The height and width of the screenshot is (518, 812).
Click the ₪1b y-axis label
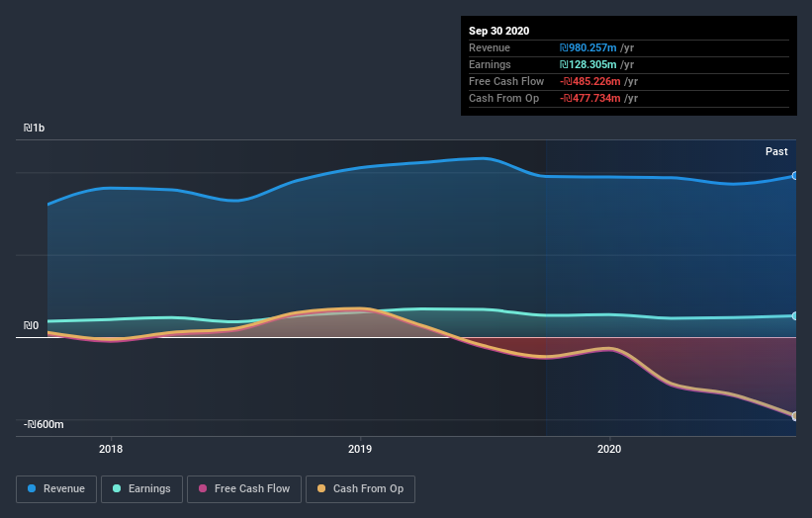coord(35,128)
